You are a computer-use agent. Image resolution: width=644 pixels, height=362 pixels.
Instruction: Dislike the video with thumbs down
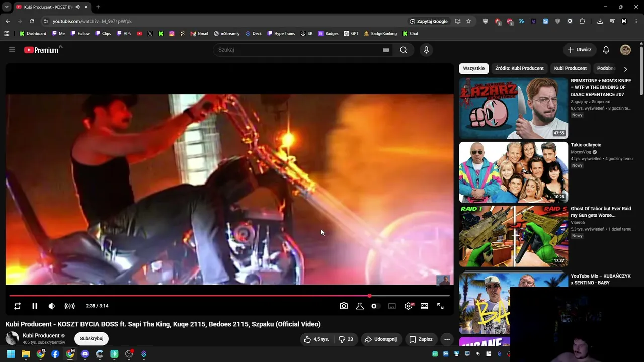[x=346, y=339]
